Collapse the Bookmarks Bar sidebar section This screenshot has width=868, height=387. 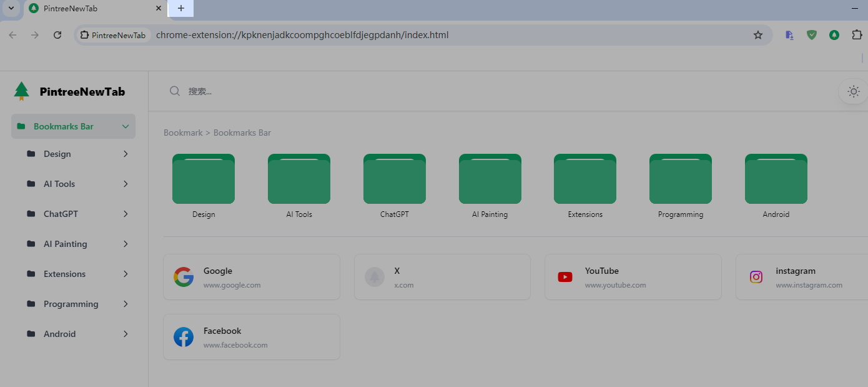tap(126, 126)
